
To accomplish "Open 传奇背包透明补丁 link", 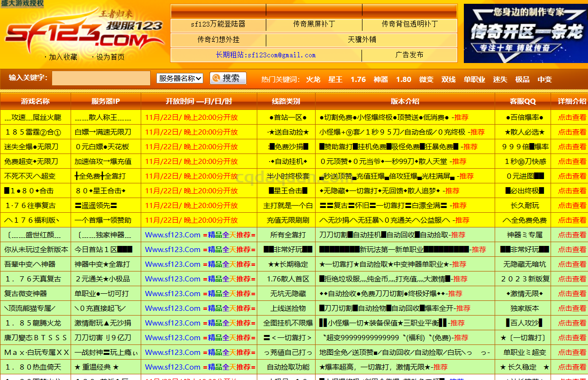I will (409, 24).
